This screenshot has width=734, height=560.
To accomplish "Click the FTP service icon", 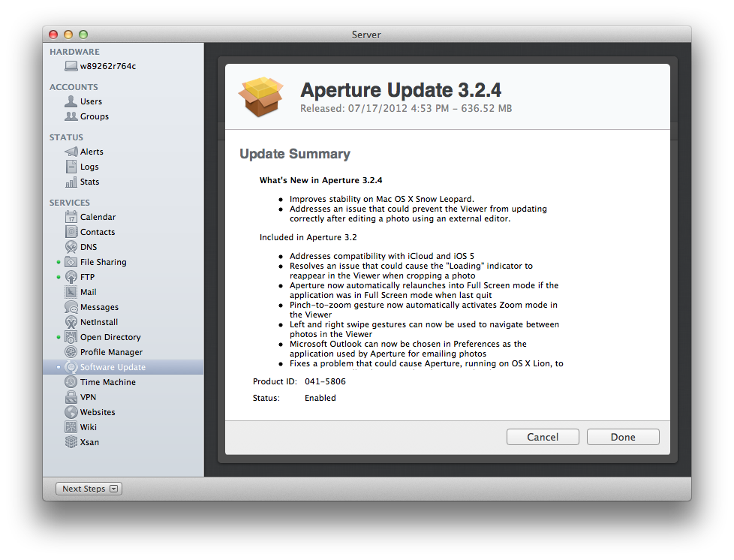I will pos(71,277).
